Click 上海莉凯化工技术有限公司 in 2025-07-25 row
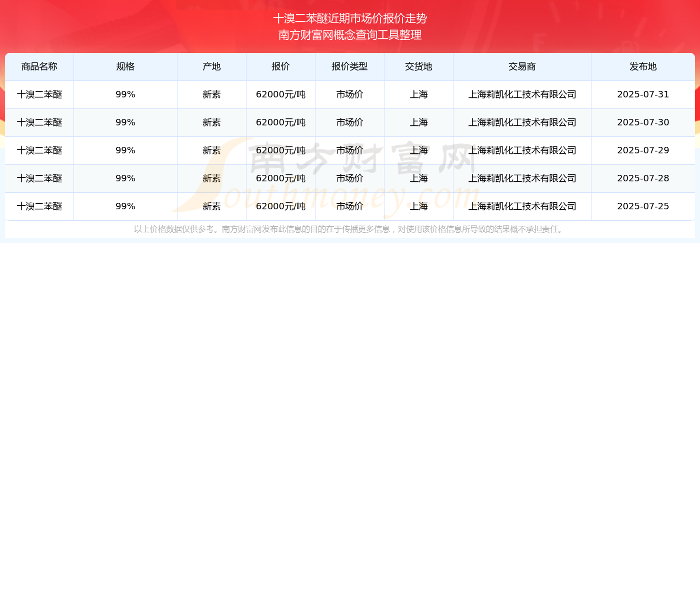This screenshot has width=700, height=602. click(522, 206)
